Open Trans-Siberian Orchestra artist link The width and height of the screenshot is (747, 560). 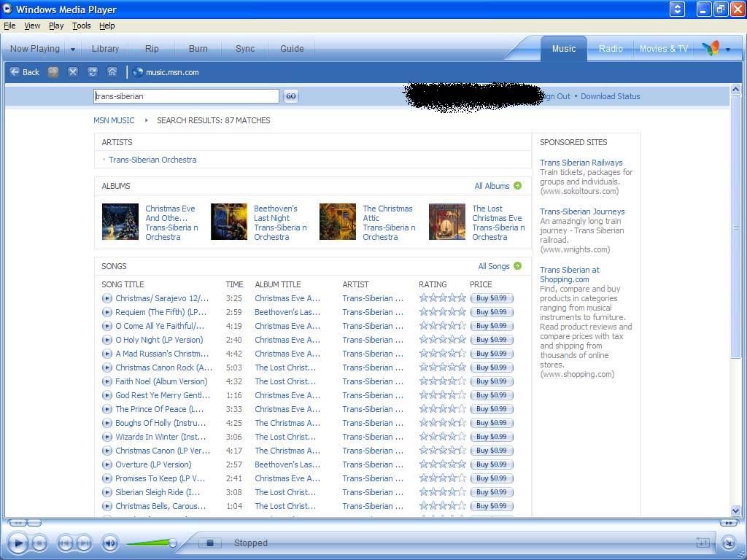152,160
